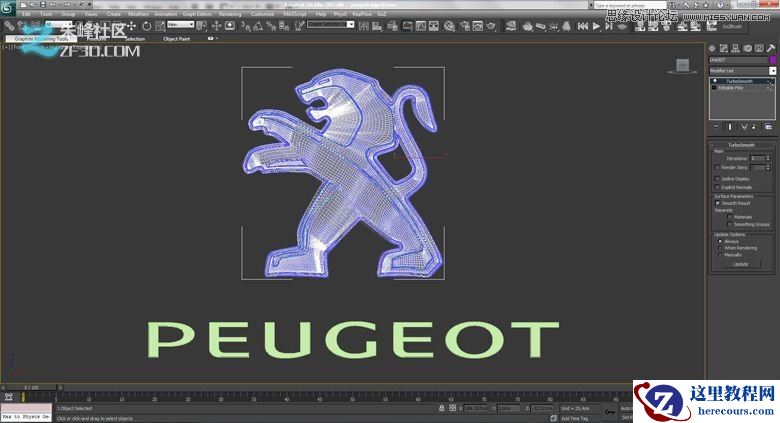Open the Modifiers menu
The width and height of the screenshot is (780, 423).
pos(138,14)
